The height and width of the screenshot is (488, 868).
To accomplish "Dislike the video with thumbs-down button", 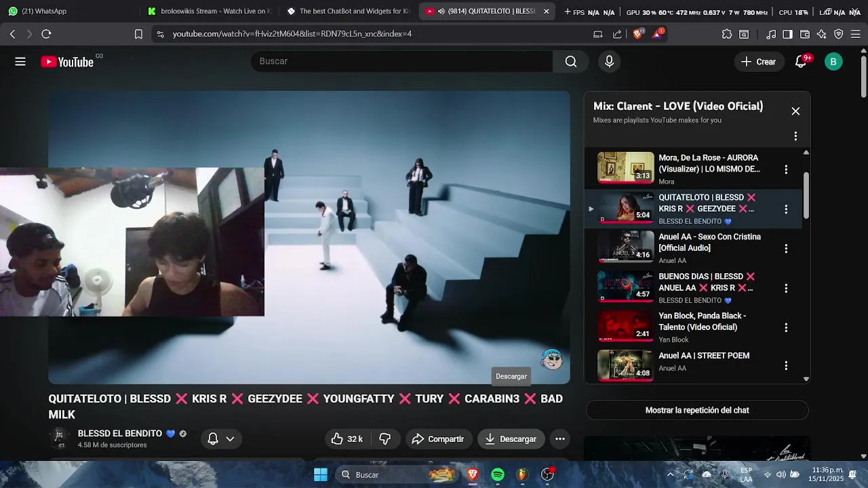I will pos(385,439).
